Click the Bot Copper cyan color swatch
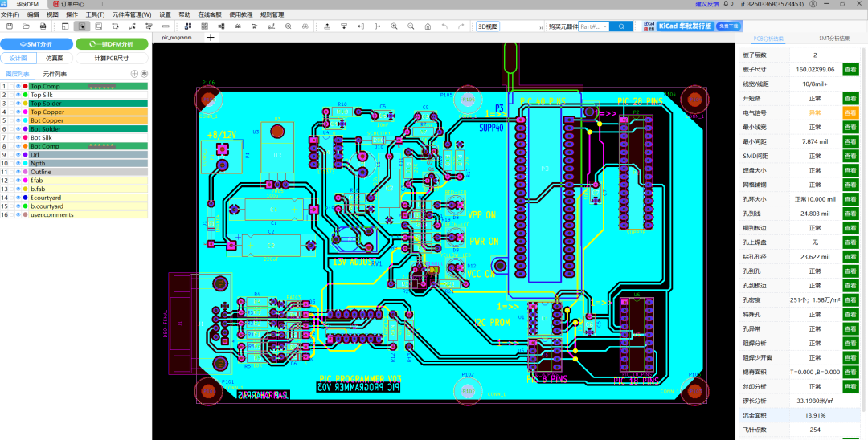Screen dimensions: 868x440 [25, 120]
